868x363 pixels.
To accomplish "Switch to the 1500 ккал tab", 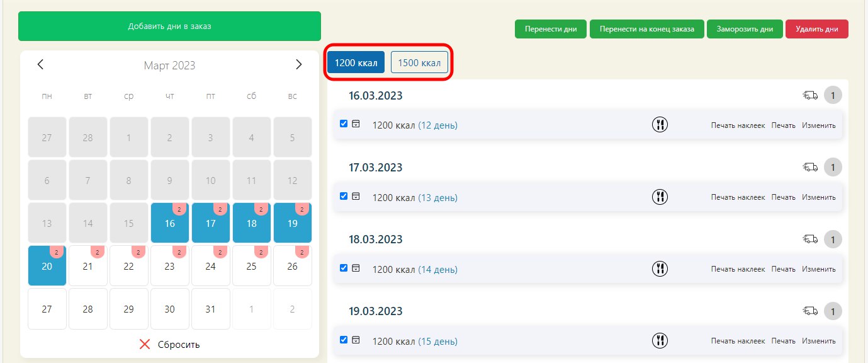I will pos(419,62).
